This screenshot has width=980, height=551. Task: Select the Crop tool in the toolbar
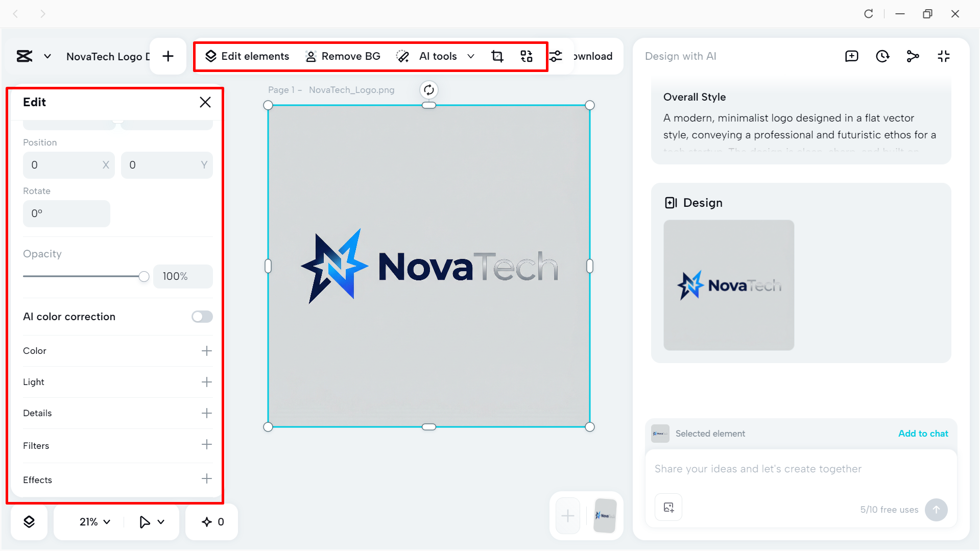click(497, 56)
